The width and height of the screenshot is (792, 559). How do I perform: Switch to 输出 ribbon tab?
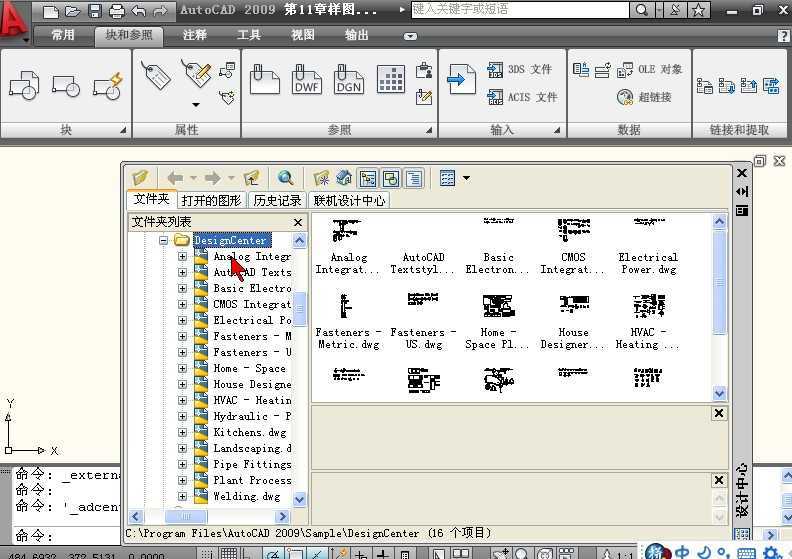(356, 35)
